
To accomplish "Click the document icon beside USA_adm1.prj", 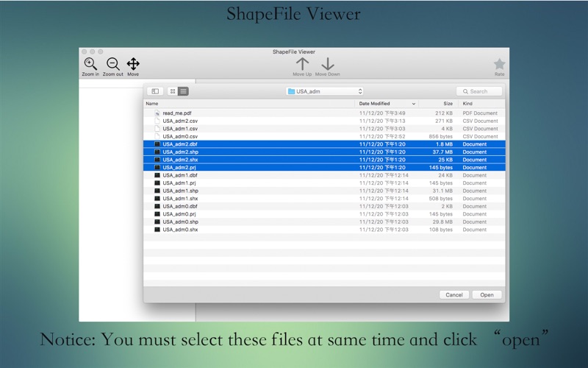I will (157, 183).
